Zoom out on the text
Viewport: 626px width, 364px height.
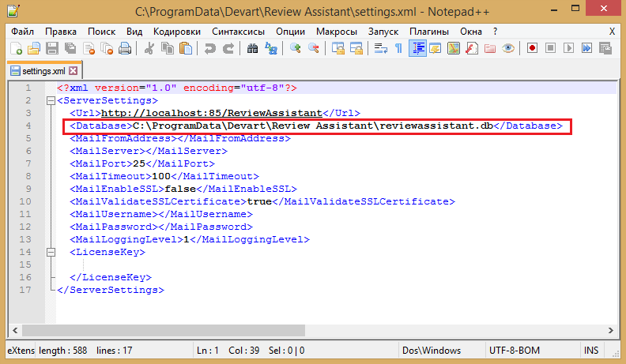click(x=314, y=49)
